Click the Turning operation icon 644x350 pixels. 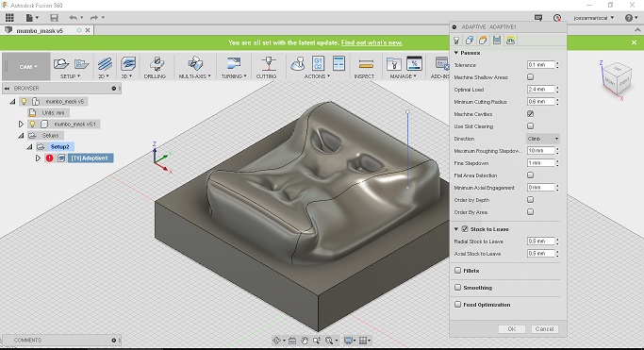point(233,63)
